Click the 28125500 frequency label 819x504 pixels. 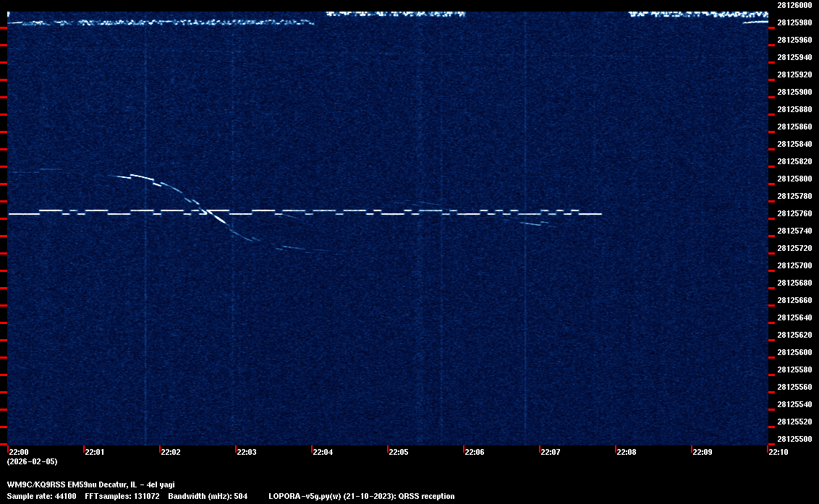[794, 439]
